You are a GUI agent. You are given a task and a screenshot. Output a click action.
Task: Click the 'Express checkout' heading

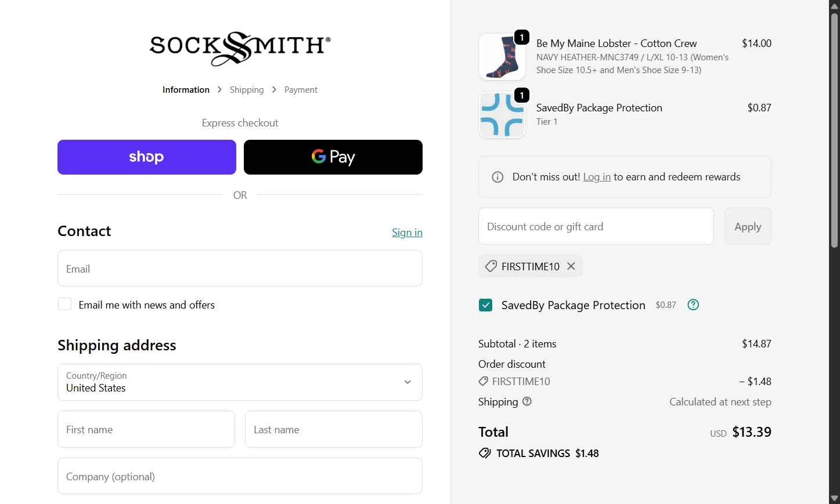(240, 123)
